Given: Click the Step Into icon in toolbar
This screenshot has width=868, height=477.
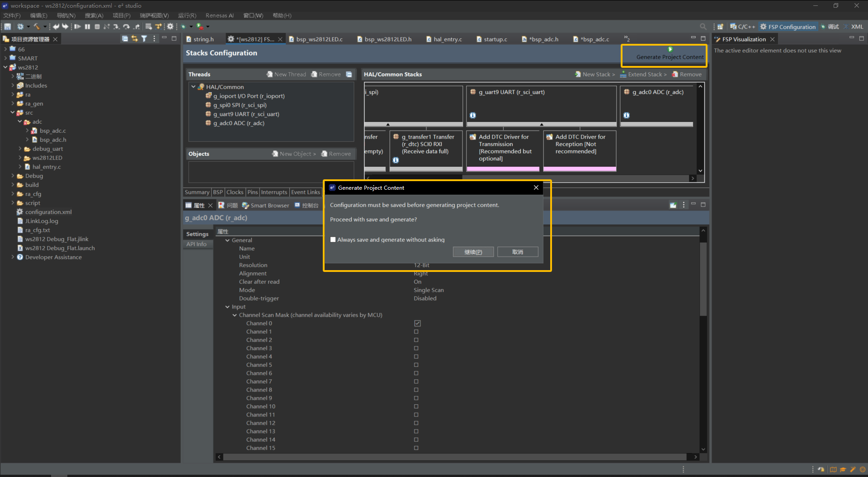Looking at the screenshot, I should pyautogui.click(x=116, y=27).
